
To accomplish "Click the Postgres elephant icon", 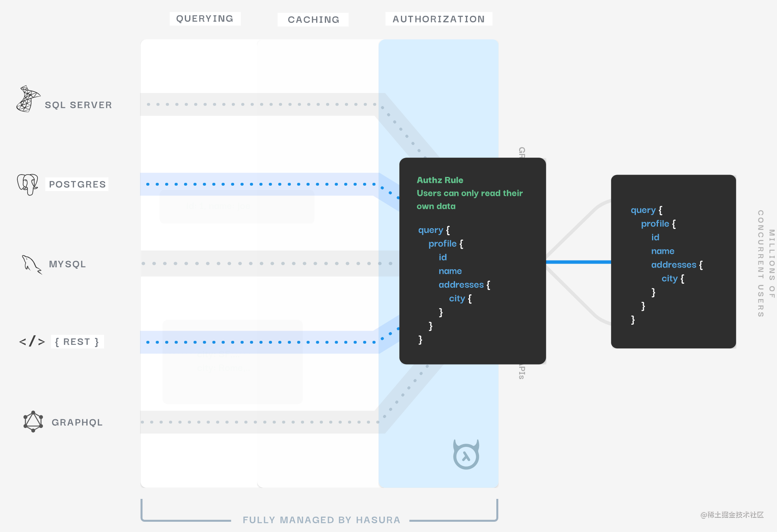I will click(x=28, y=184).
